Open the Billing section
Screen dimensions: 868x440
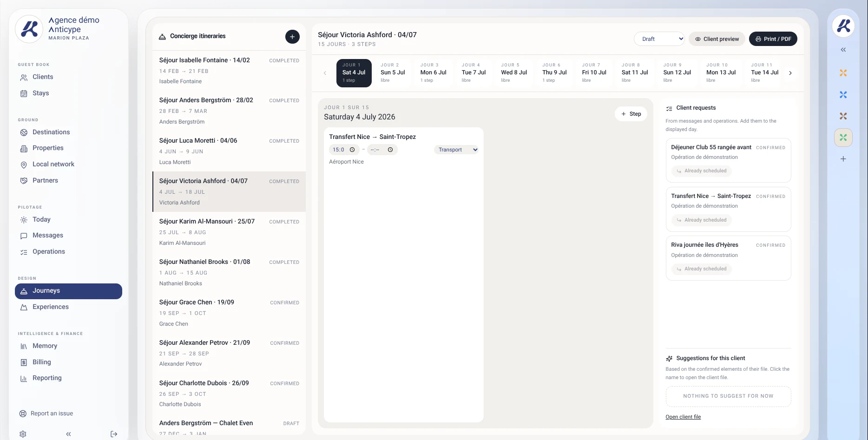[x=68, y=362]
